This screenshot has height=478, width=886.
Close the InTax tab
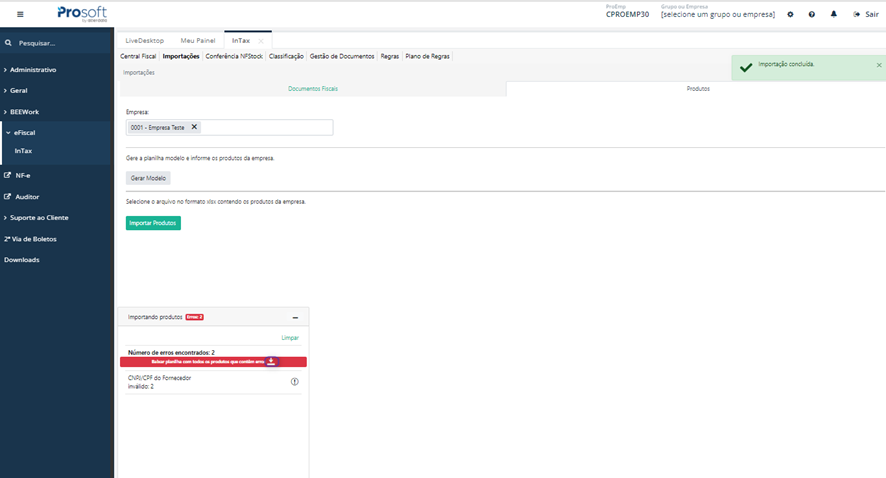click(261, 41)
